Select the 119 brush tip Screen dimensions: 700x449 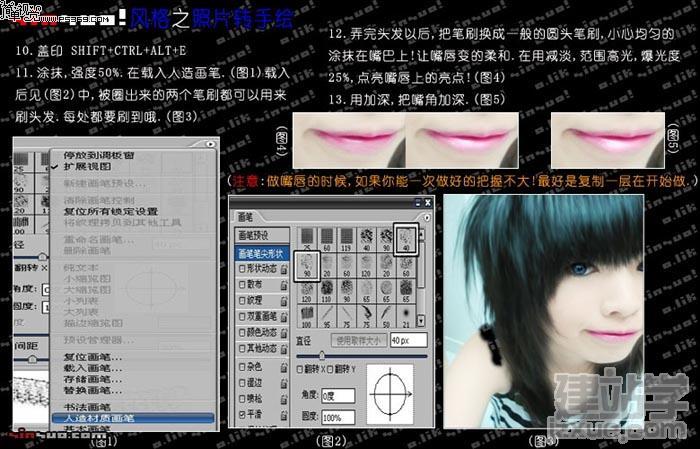click(346, 239)
